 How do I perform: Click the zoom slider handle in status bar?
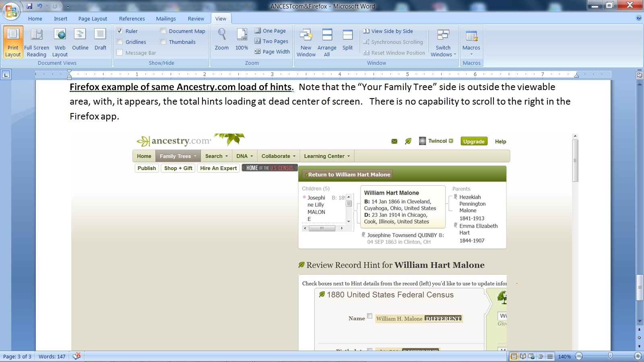(610, 356)
